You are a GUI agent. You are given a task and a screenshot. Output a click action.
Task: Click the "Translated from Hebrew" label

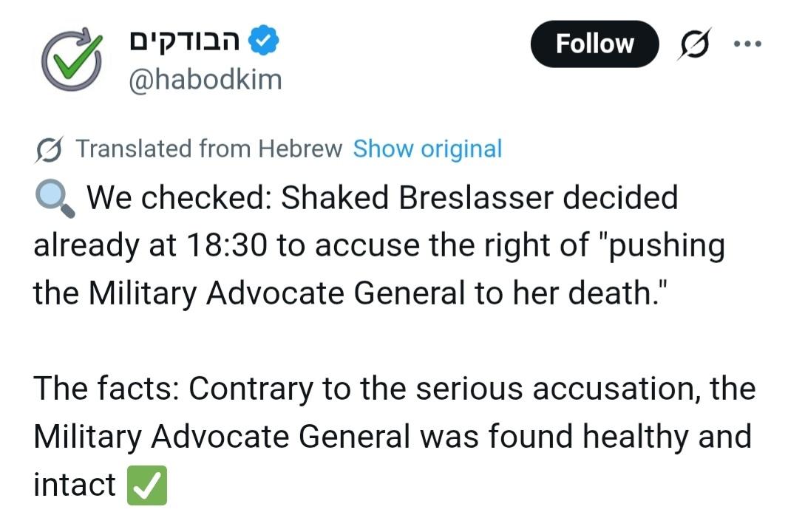[x=209, y=149]
